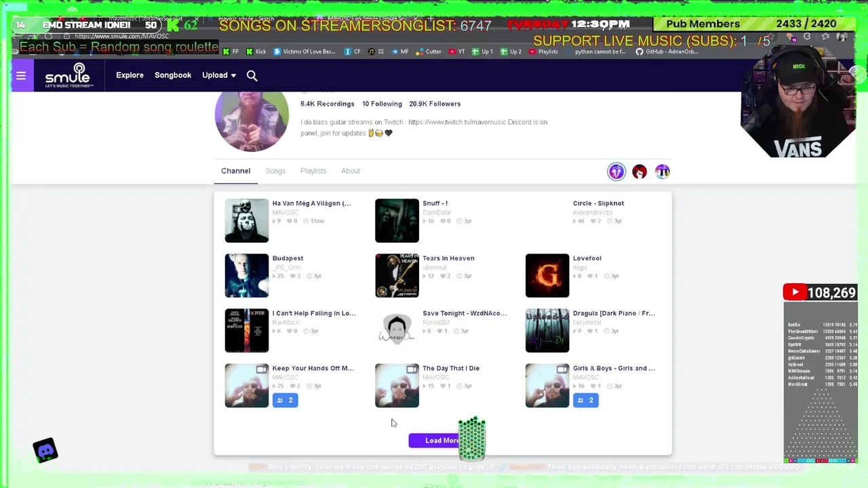Click RavMacK username under Can't Help Falling

tap(286, 322)
